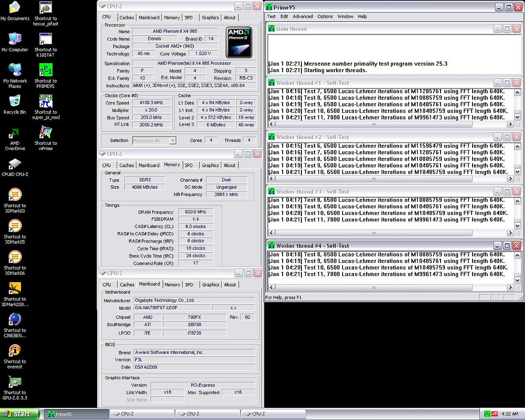
Task: Open the Help menu in Prime95
Action: tap(362, 17)
